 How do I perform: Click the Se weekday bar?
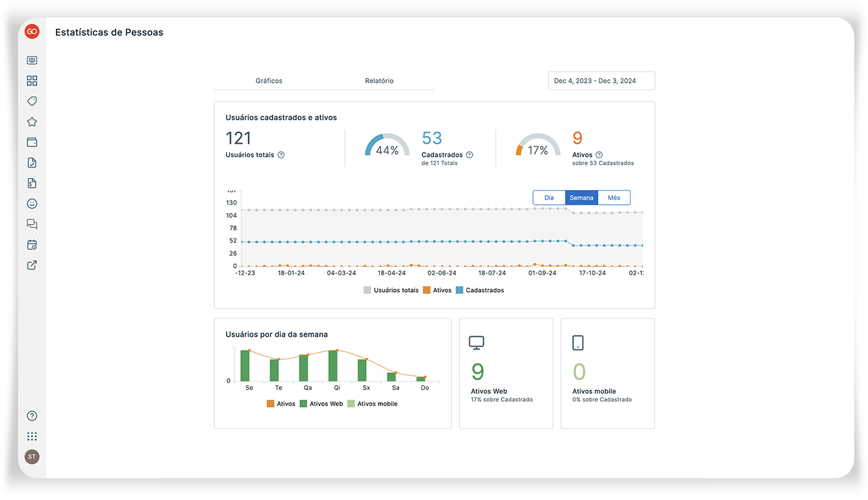[x=245, y=366]
